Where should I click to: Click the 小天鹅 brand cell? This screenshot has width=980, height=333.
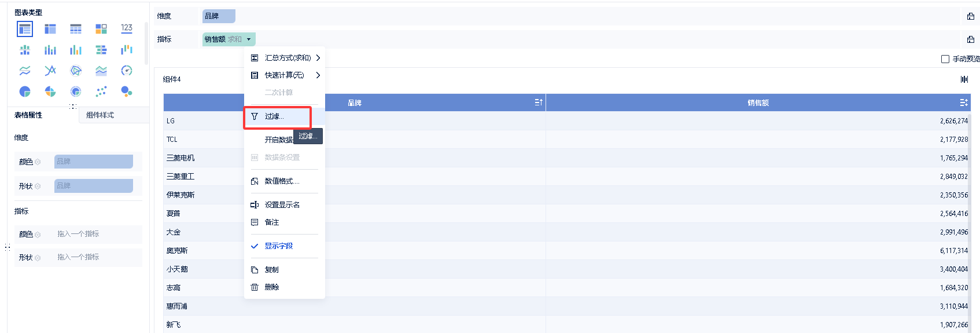pyautogui.click(x=177, y=269)
